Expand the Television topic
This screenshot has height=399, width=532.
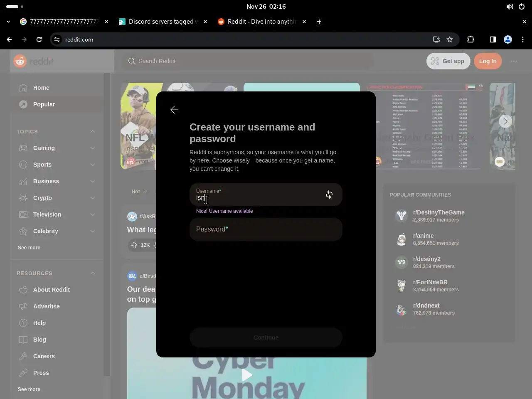[93, 214]
